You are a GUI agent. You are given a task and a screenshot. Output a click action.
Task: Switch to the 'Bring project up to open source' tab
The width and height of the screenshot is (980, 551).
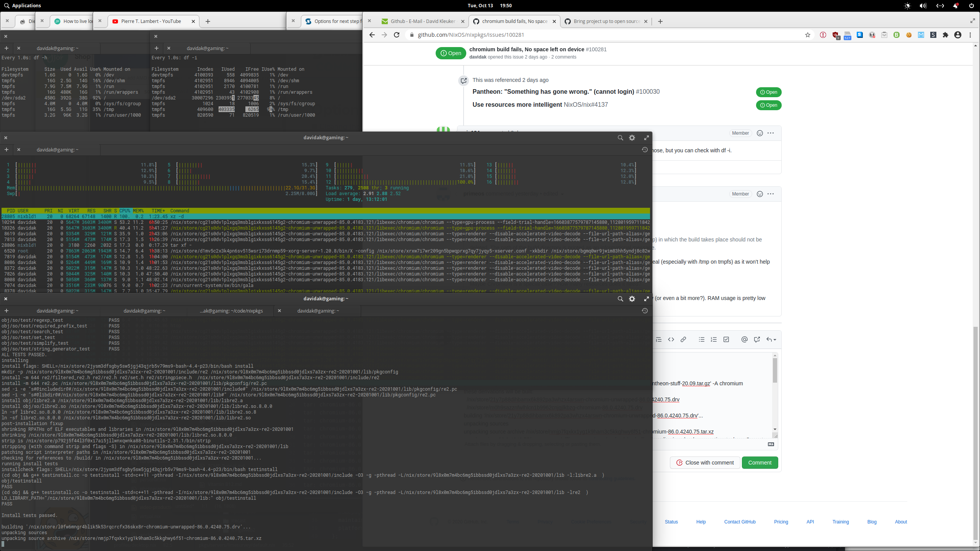coord(605,21)
